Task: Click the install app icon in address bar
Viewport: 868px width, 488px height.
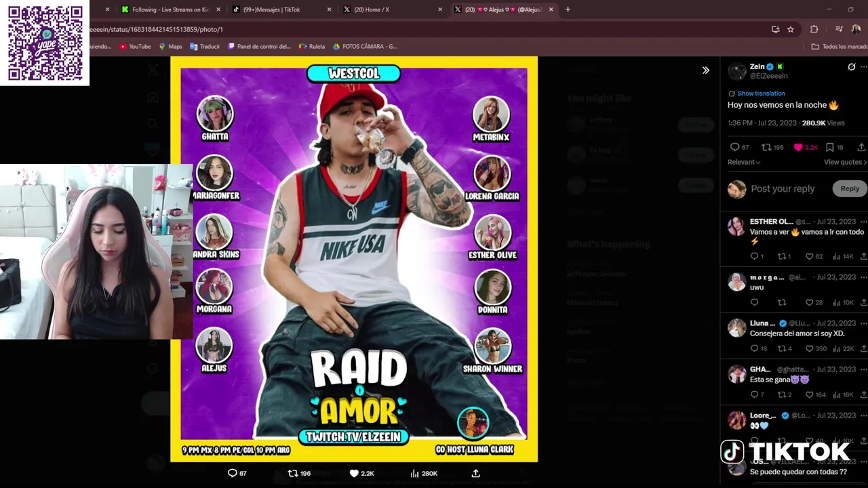Action: pyautogui.click(x=775, y=29)
